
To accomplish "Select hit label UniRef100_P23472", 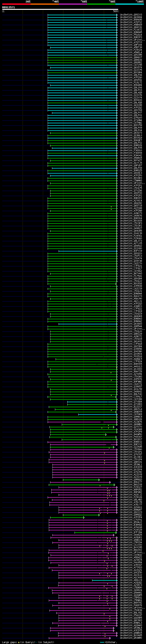I will pos(131,30).
